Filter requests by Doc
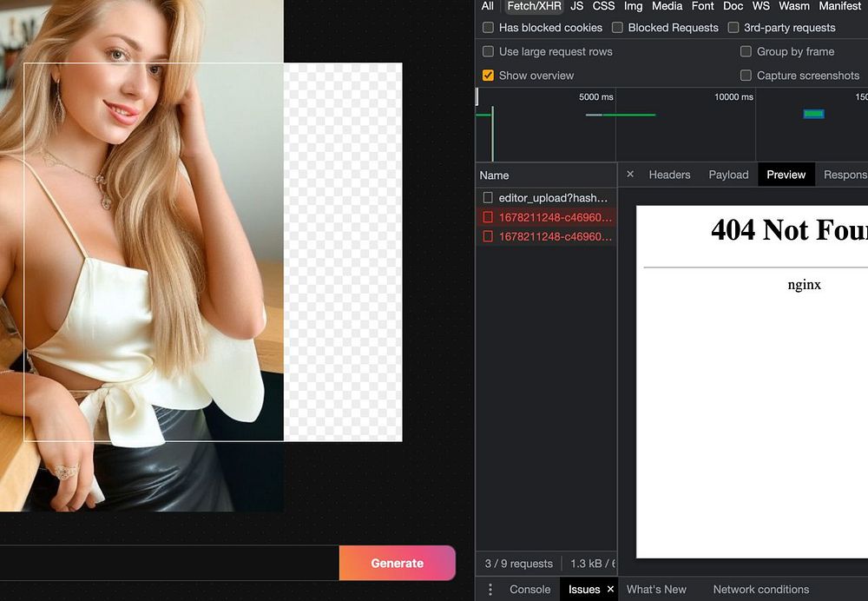 tap(733, 6)
